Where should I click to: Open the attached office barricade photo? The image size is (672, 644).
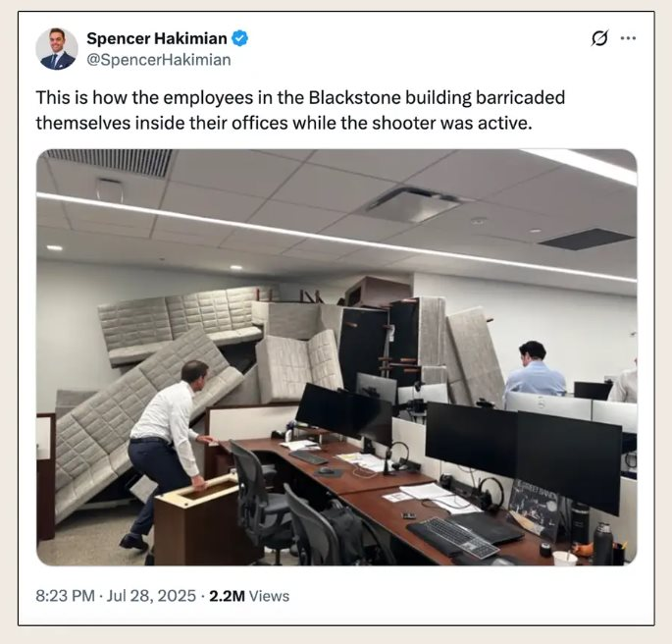point(336,357)
